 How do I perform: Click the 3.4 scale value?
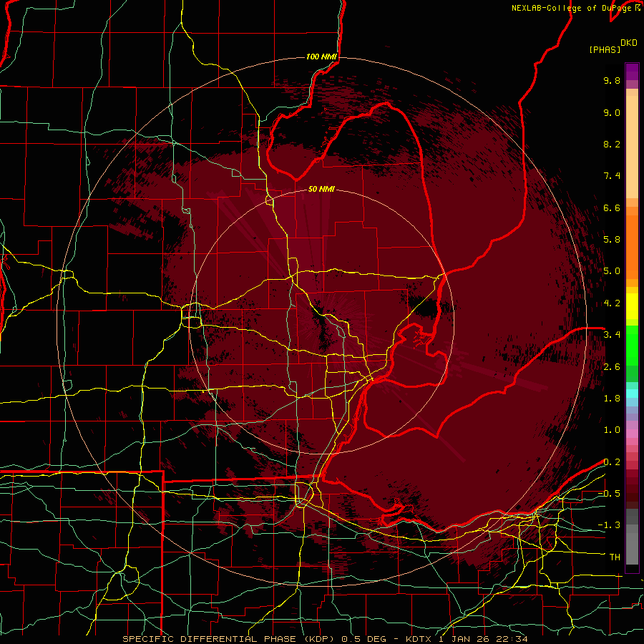(612, 335)
